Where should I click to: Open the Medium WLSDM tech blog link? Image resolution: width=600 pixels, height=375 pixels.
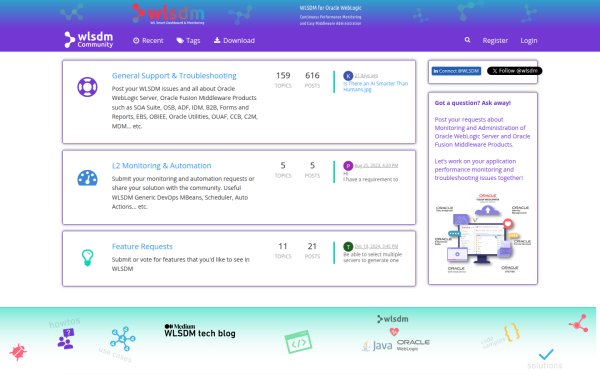point(200,331)
